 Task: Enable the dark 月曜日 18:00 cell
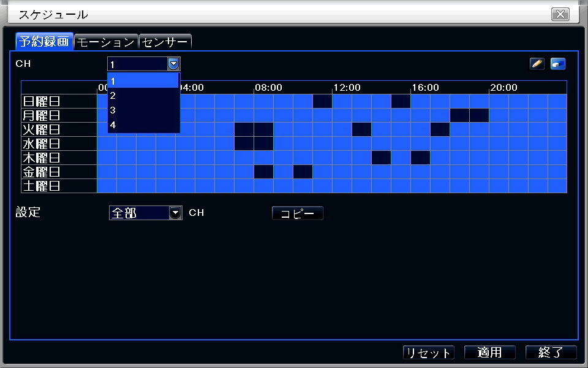460,115
